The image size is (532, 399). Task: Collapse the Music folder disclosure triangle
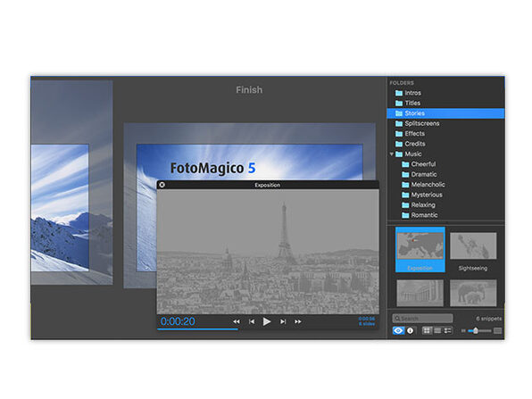pyautogui.click(x=392, y=154)
